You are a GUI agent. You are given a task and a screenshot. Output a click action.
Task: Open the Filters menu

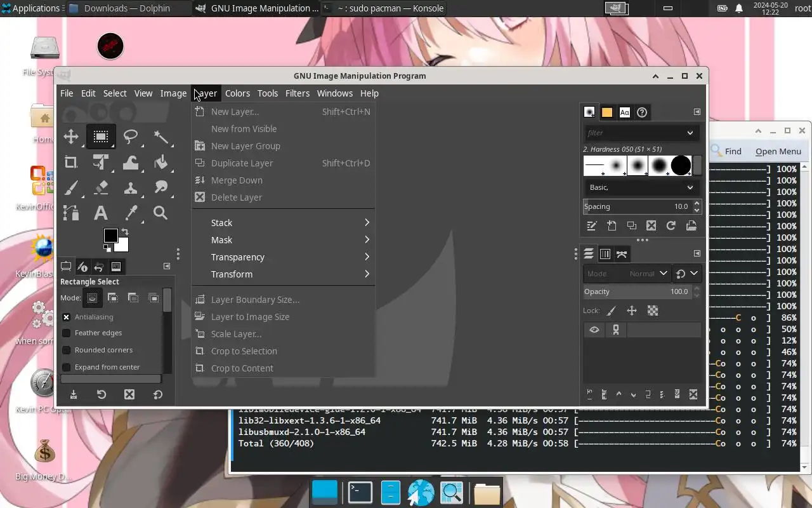click(x=298, y=93)
